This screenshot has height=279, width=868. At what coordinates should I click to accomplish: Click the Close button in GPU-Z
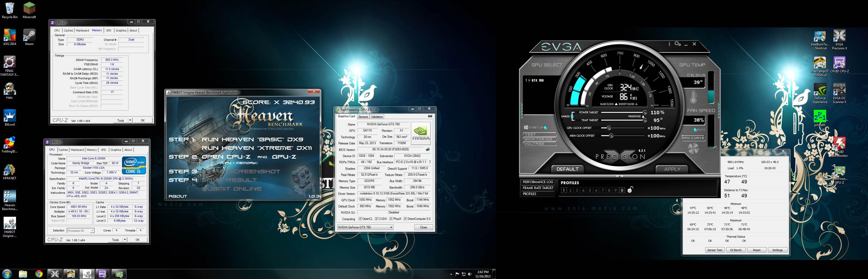pos(423,227)
